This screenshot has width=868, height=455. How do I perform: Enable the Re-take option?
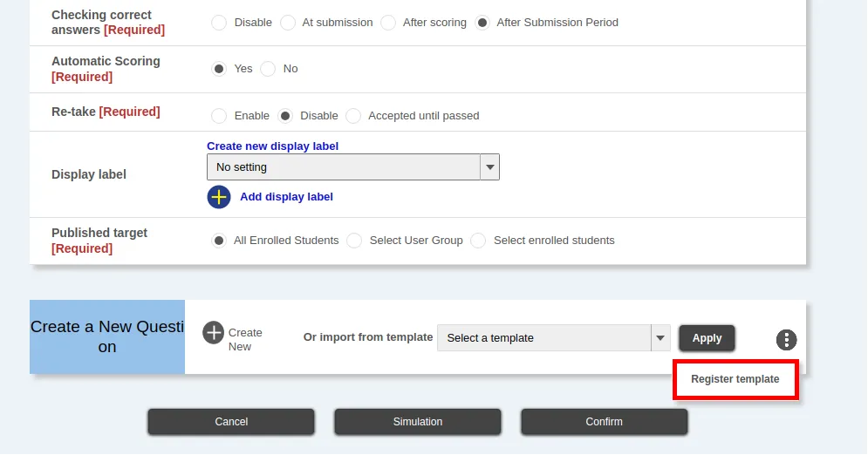[219, 116]
